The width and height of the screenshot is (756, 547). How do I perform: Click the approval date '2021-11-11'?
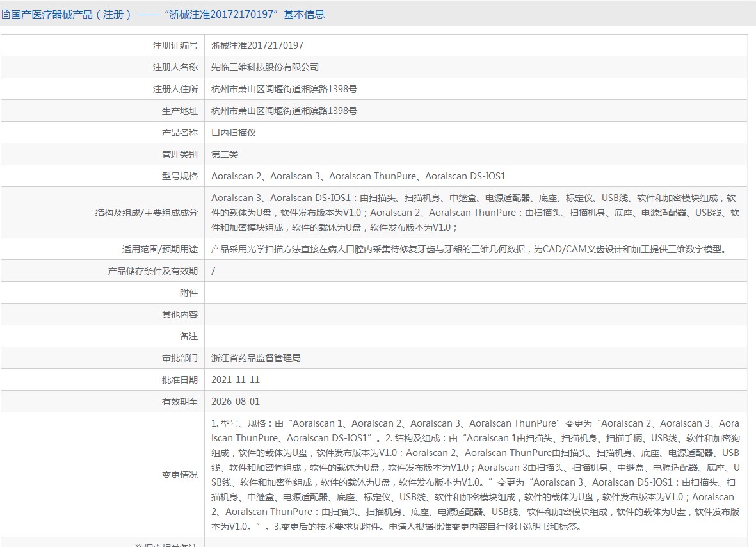236,380
